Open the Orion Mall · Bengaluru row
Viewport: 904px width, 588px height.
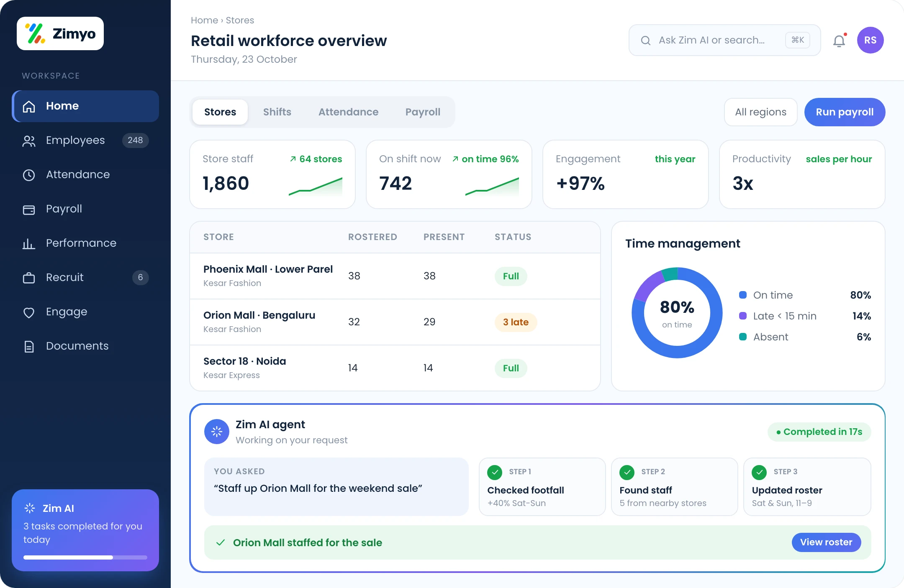pos(395,322)
